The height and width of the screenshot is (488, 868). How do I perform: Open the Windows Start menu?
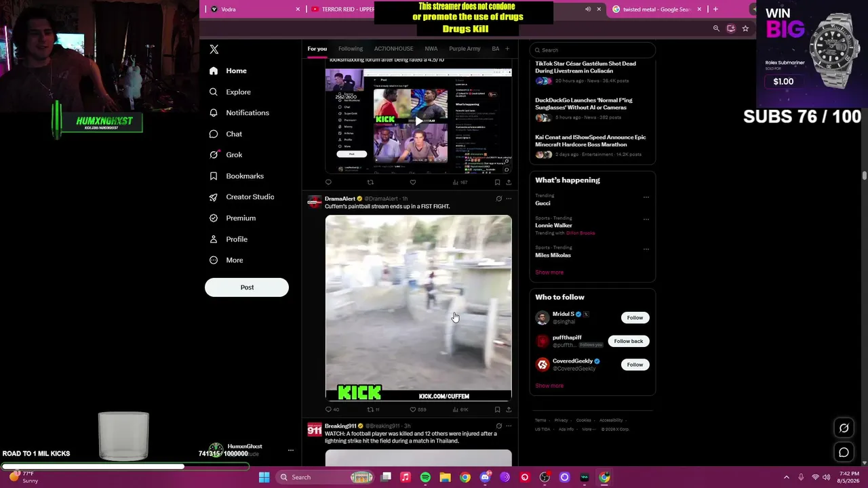point(264,477)
